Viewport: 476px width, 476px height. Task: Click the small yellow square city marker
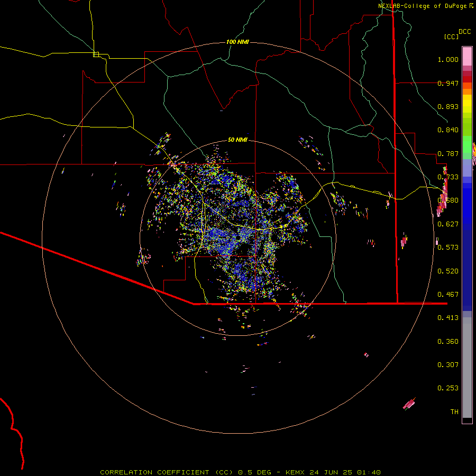[x=96, y=54]
